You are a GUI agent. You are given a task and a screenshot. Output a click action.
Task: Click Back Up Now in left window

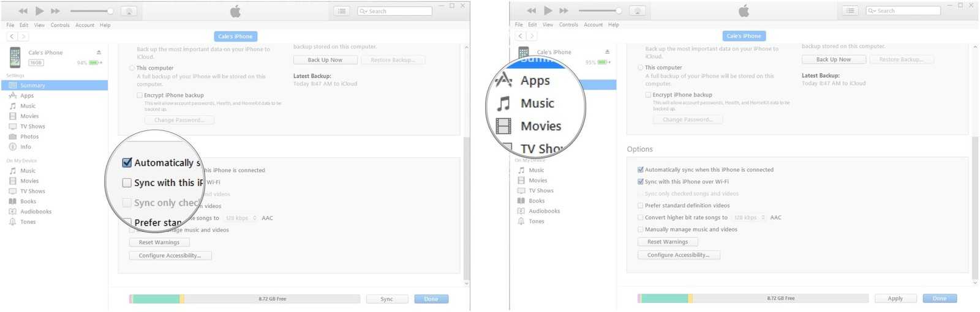click(325, 60)
